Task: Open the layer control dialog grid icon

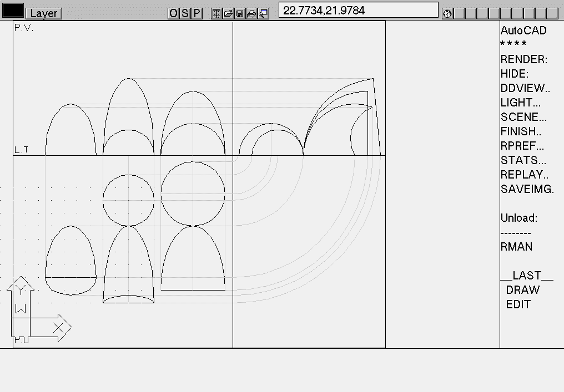Action: [x=216, y=13]
